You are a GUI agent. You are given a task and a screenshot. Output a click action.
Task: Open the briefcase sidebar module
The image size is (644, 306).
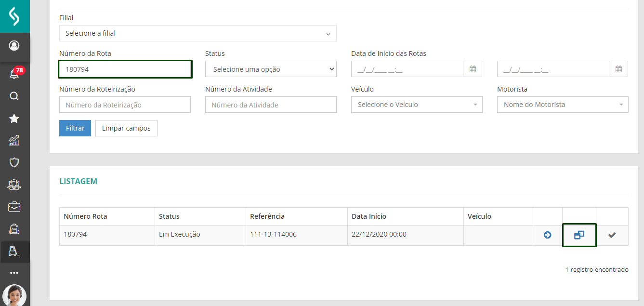(x=14, y=207)
